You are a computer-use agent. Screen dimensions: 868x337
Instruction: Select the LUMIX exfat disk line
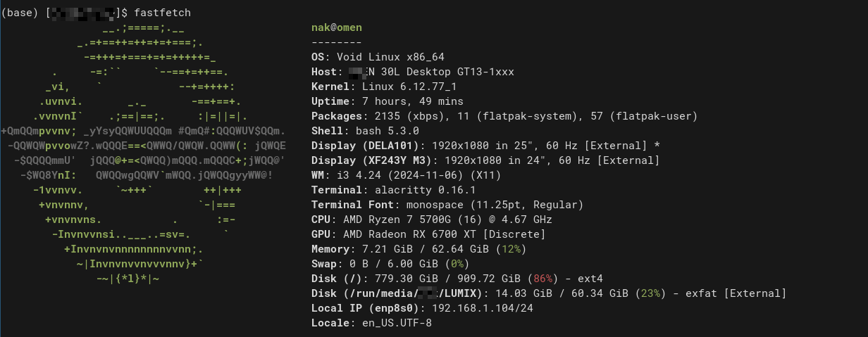click(x=549, y=293)
